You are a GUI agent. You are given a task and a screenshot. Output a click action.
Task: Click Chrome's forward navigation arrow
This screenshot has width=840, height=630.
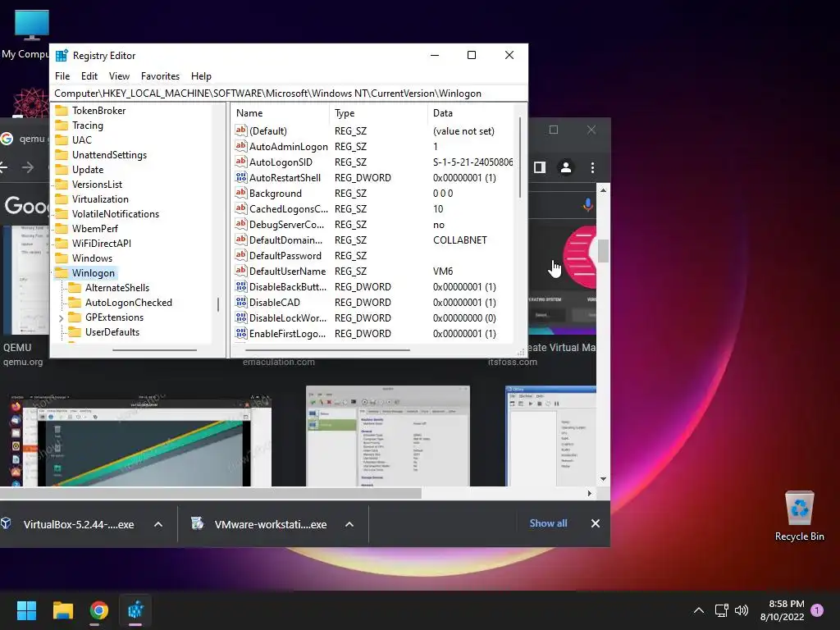[28, 167]
